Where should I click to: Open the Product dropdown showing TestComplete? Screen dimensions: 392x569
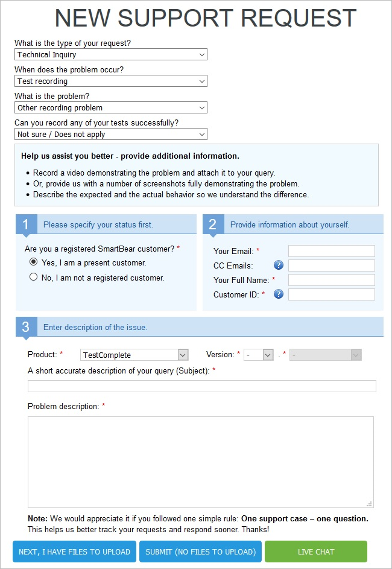134,355
